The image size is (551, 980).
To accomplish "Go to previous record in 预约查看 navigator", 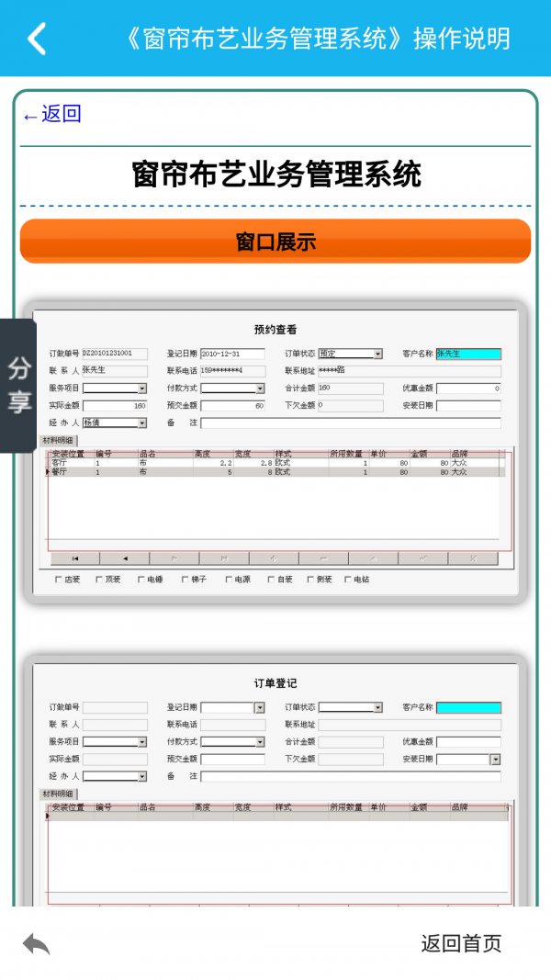I will point(124,558).
